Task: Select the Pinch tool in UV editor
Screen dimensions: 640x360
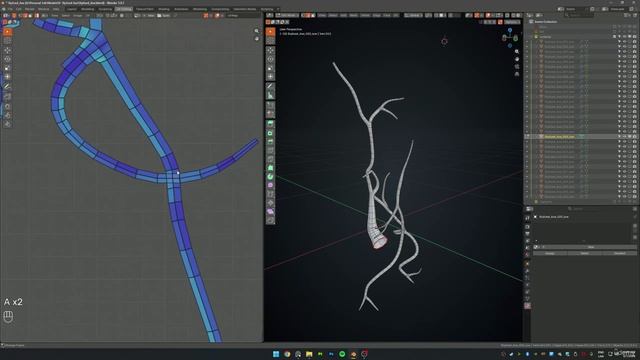Action: click(x=7, y=124)
